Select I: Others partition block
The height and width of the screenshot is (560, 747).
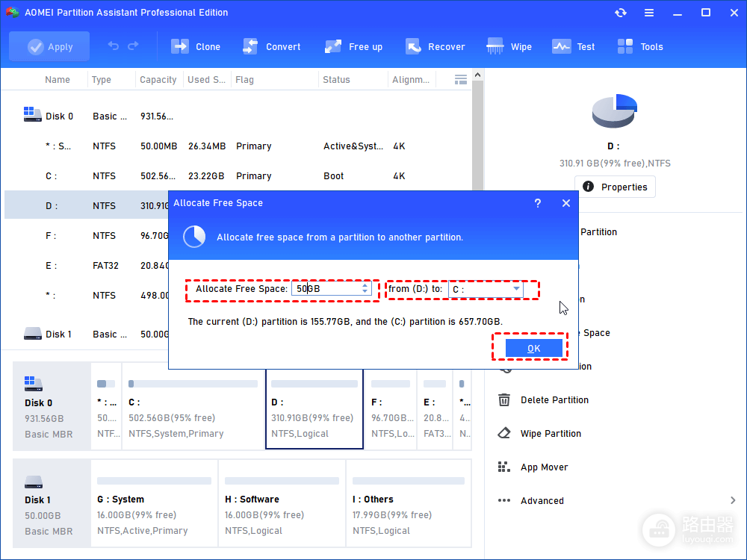[409, 503]
